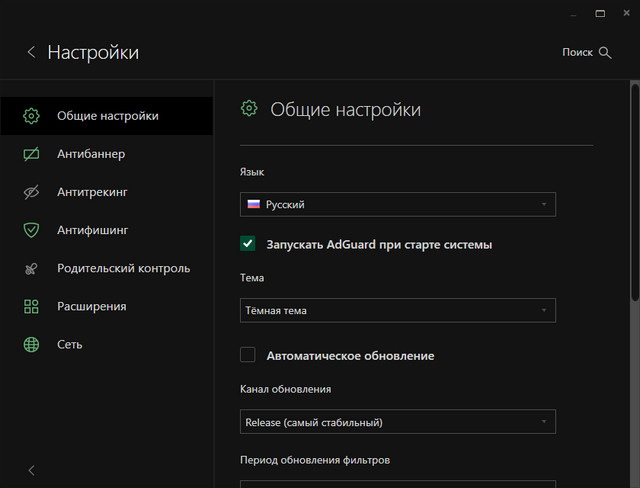Screen dimensions: 640x488
Task: Click the Поиск text link
Action: [x=577, y=52]
